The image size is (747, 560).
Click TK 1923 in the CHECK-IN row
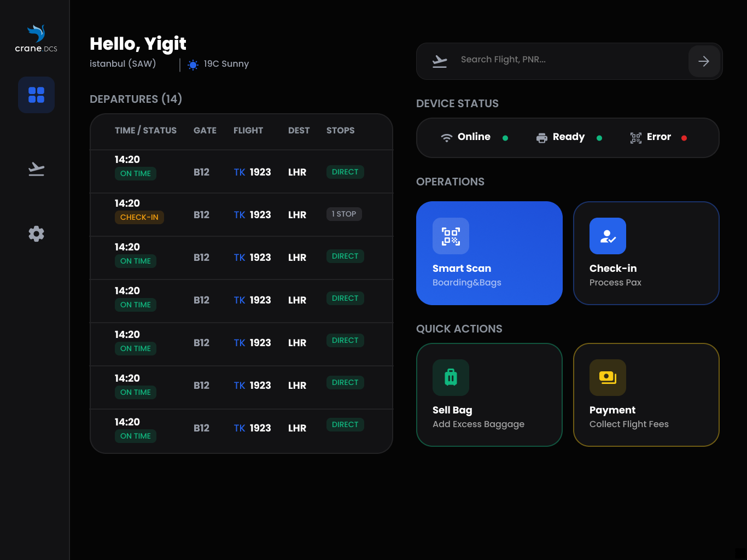coord(252,215)
